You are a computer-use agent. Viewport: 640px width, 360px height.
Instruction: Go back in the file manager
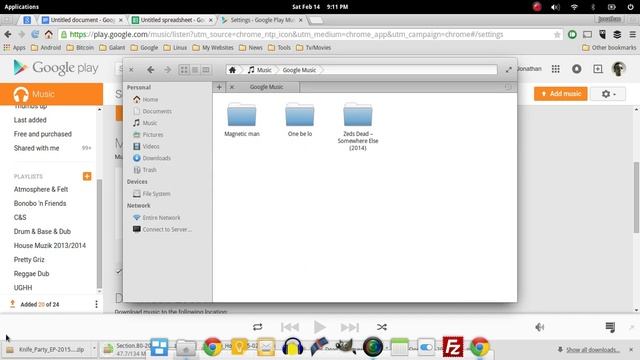point(150,70)
